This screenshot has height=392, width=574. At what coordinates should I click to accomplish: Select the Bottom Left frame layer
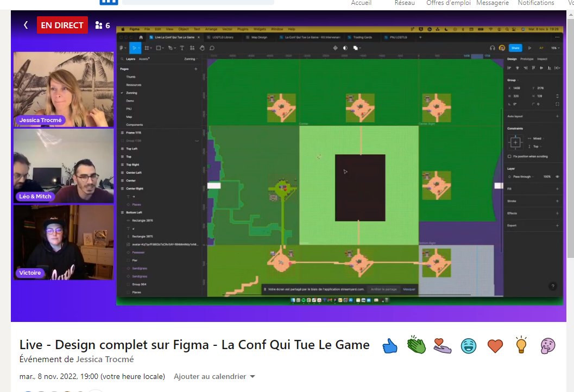pyautogui.click(x=134, y=212)
